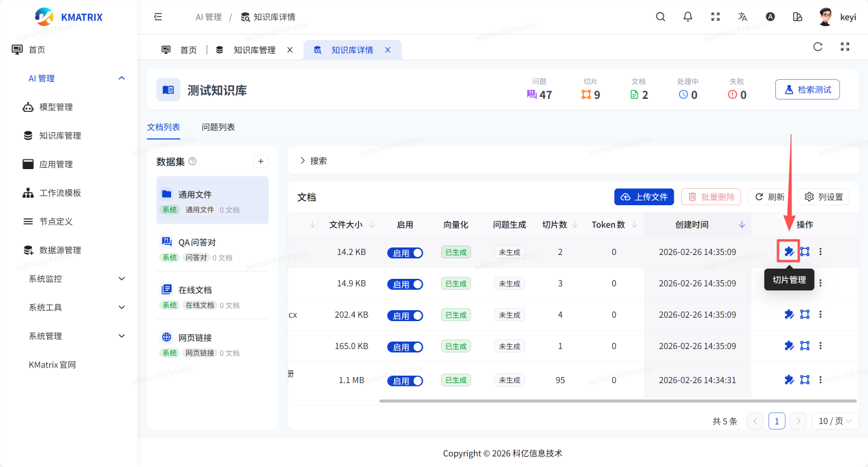Click the notification bell icon
The width and height of the screenshot is (868, 467).
click(x=688, y=17)
